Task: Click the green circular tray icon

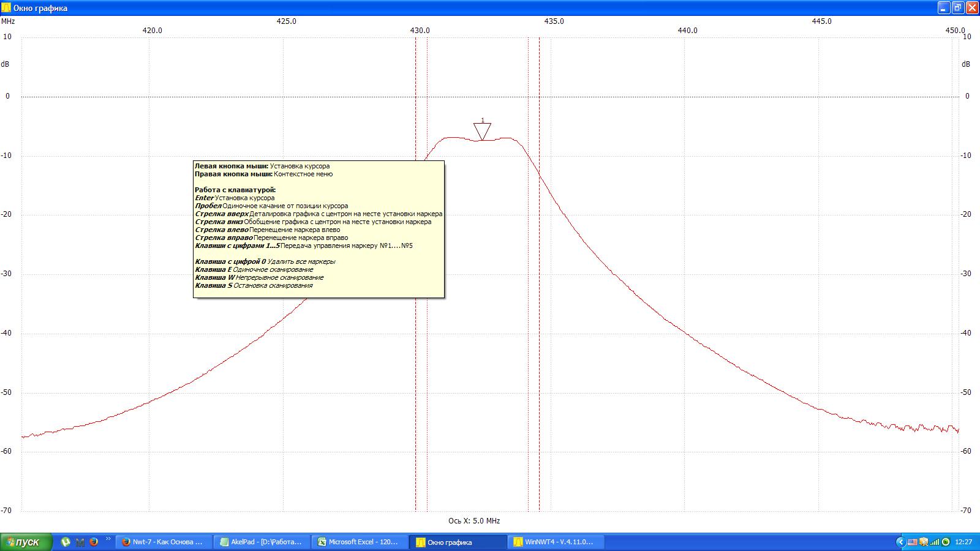Action: (946, 542)
